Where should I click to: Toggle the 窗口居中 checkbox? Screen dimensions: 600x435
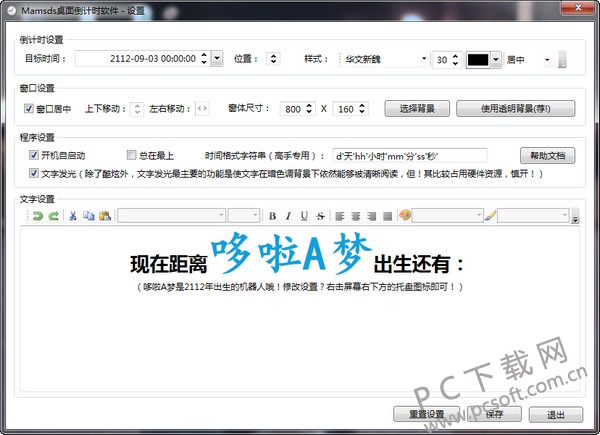(29, 108)
